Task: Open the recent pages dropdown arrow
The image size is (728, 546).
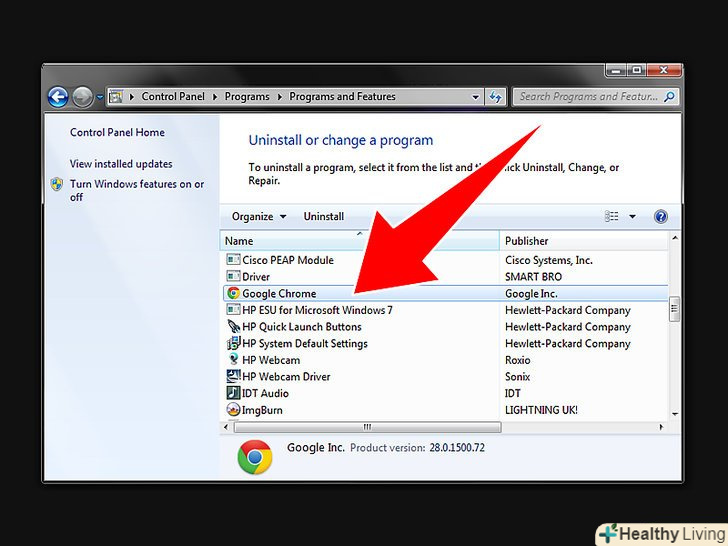Action: (x=99, y=98)
